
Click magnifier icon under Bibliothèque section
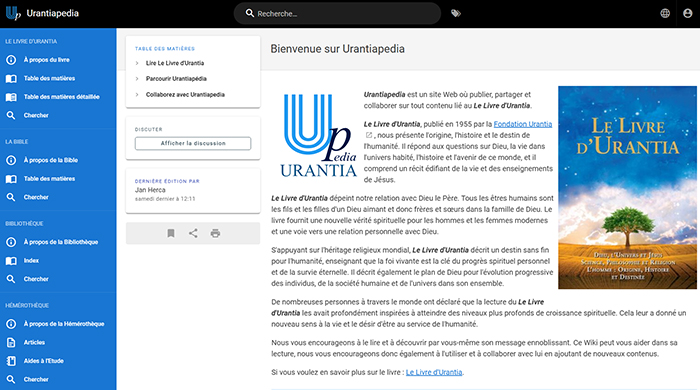pos(11,279)
